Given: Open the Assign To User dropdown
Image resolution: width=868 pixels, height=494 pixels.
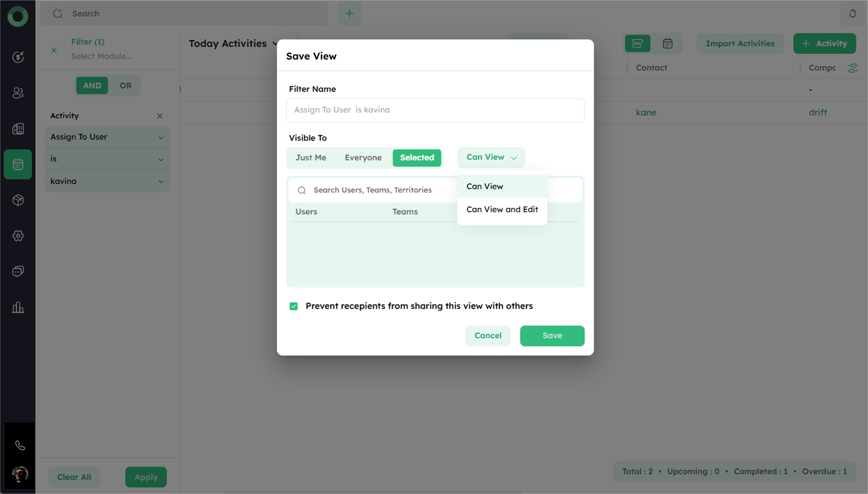Looking at the screenshot, I should click(x=107, y=137).
